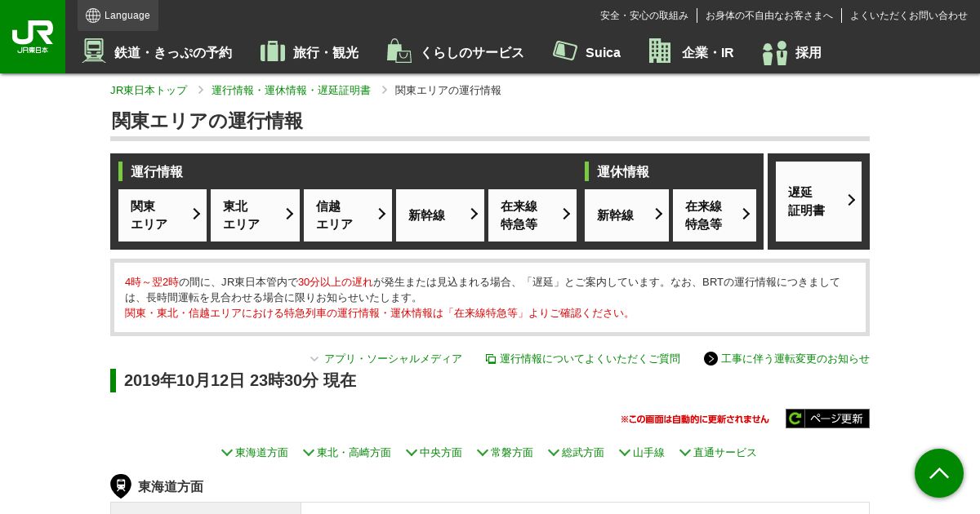This screenshot has width=980, height=514.
Task: Open 工事に伴う運転変更のお知らせ link
Action: (795, 359)
